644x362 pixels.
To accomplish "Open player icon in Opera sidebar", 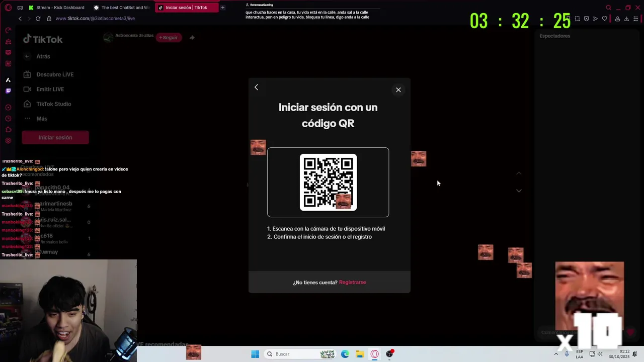I will tap(8, 108).
